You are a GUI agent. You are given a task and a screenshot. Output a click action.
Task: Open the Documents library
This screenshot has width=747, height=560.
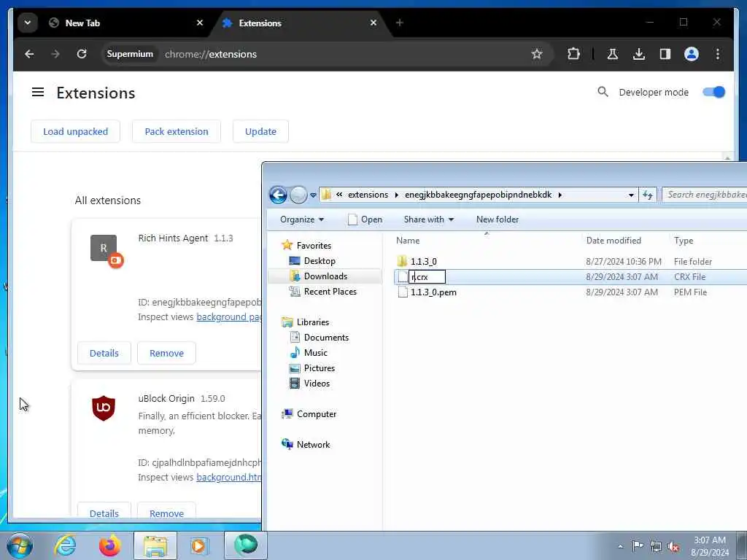(326, 338)
